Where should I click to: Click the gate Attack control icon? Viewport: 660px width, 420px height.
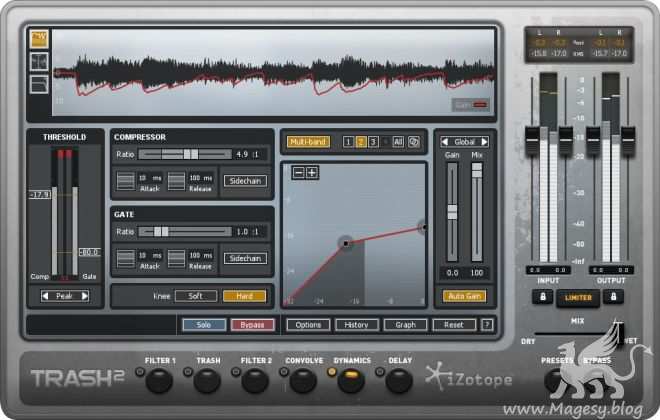(125, 259)
